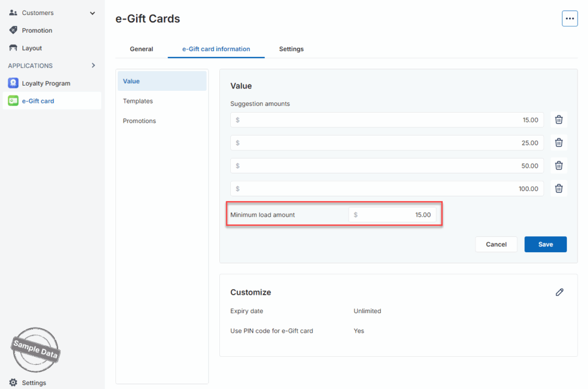Open Layout in the left sidebar
Viewport: 588px width, 389px height.
pyautogui.click(x=32, y=48)
